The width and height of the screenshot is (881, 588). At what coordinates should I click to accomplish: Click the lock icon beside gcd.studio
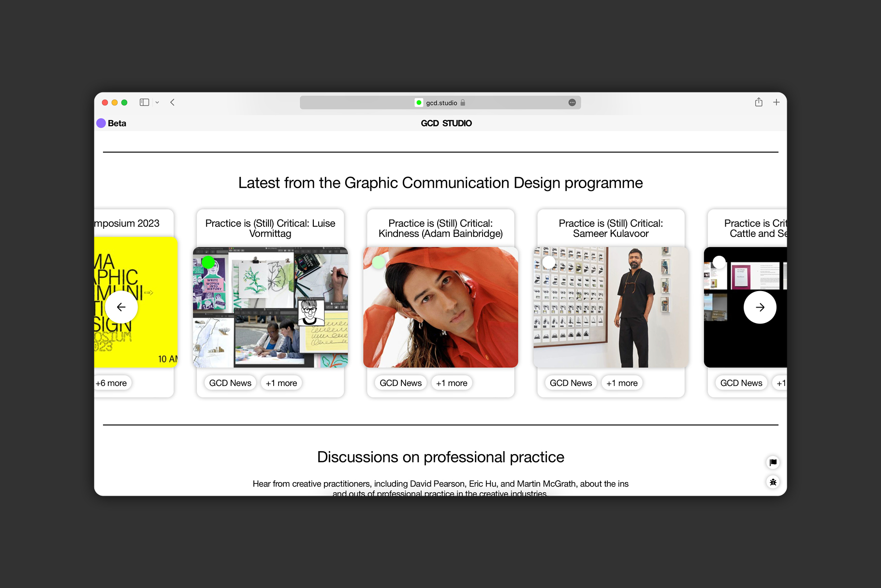click(463, 103)
